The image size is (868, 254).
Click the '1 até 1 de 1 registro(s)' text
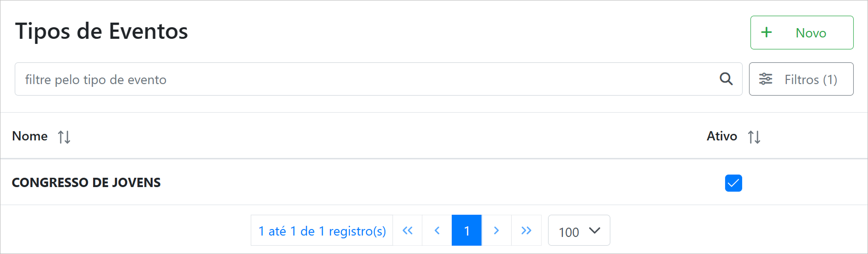(x=322, y=231)
